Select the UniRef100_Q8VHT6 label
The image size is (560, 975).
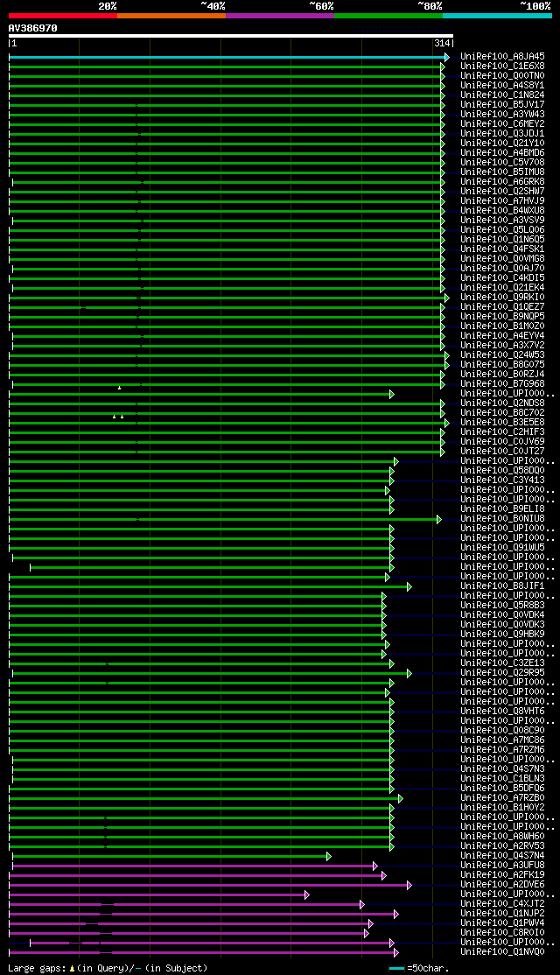(503, 712)
